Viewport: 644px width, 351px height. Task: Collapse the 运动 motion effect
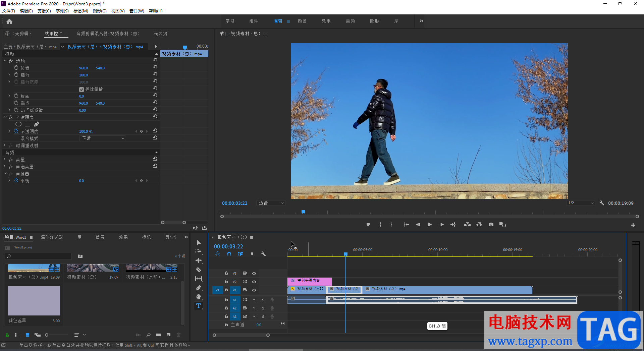pyautogui.click(x=5, y=61)
